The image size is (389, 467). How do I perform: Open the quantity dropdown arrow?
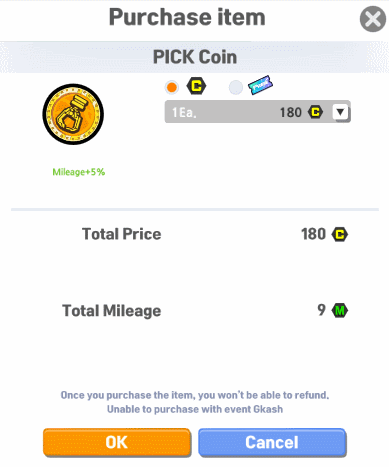point(340,112)
